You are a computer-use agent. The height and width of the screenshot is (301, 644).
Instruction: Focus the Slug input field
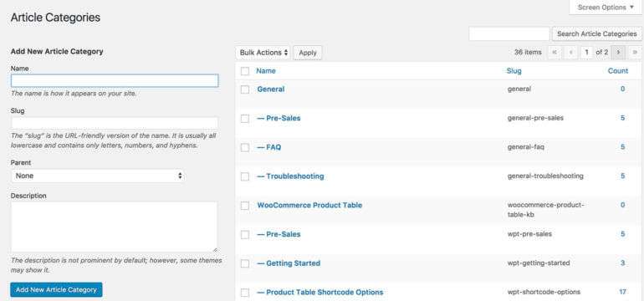point(115,123)
